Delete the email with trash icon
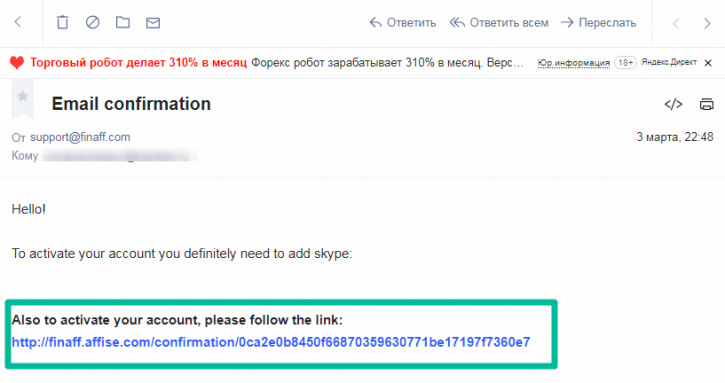This screenshot has width=725, height=383. point(62,22)
